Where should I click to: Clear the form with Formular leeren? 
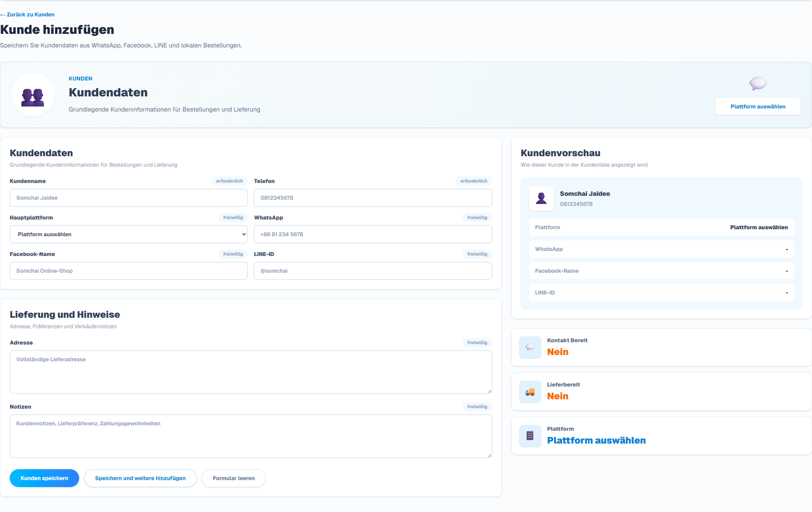coord(233,478)
